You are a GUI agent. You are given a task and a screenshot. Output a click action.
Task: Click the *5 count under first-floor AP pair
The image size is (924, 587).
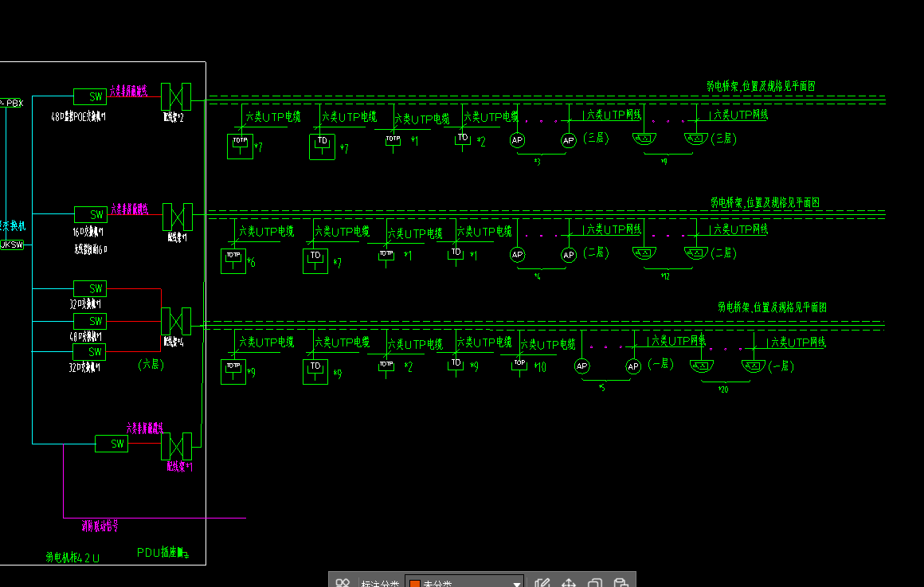tap(601, 387)
